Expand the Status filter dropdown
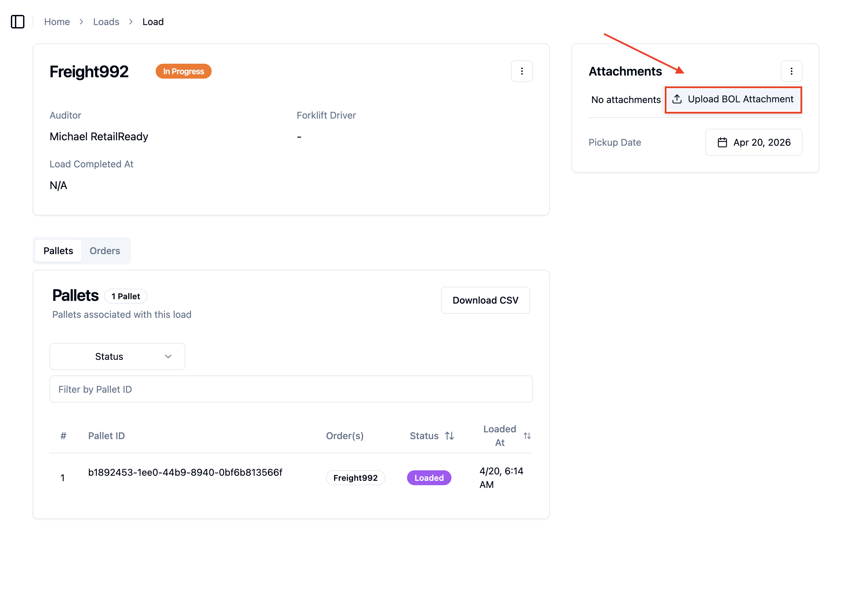 [117, 356]
